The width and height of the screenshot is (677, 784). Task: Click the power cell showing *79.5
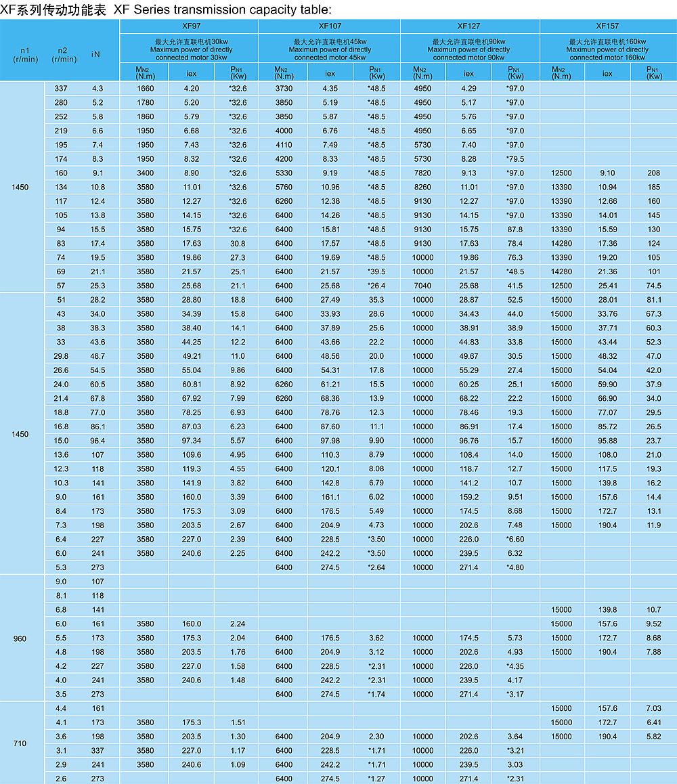pos(515,158)
